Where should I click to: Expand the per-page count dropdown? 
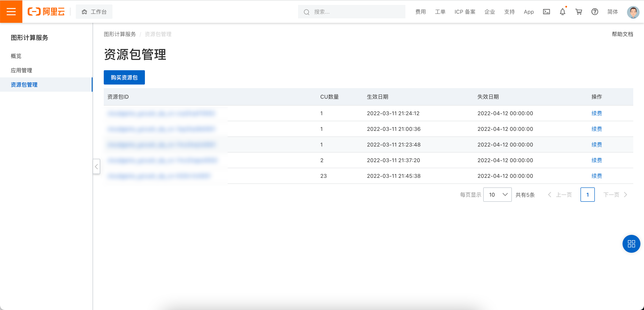coord(497,195)
